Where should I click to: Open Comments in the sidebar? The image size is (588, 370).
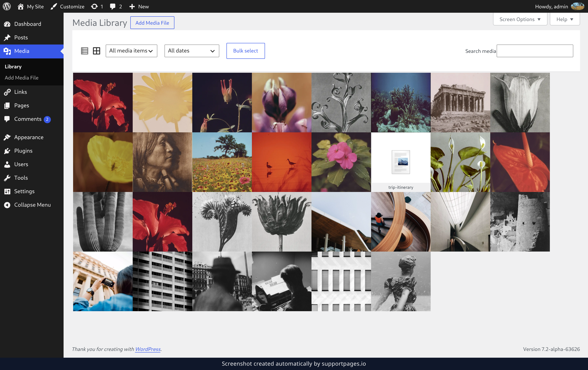click(x=32, y=119)
